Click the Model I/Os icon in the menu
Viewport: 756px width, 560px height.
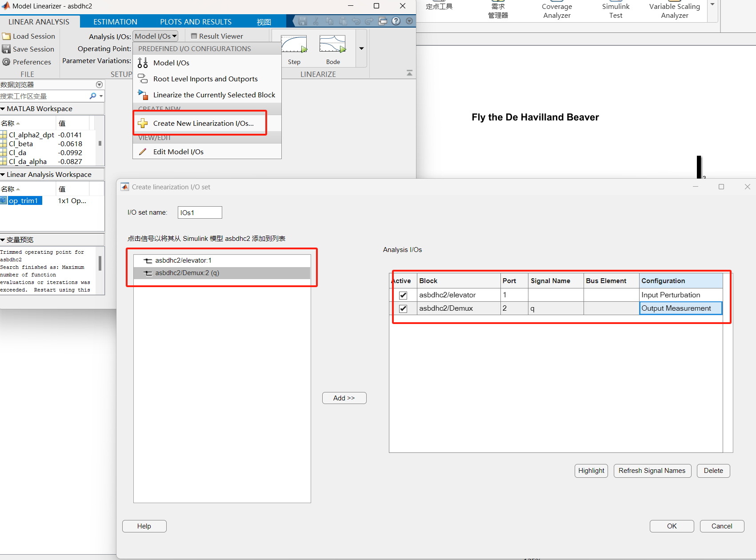[143, 63]
